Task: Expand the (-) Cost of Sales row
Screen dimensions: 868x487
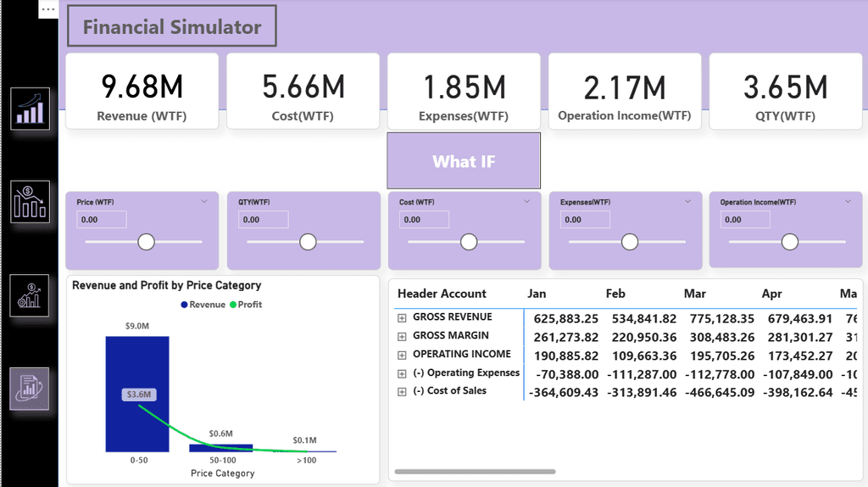Action: coord(402,392)
